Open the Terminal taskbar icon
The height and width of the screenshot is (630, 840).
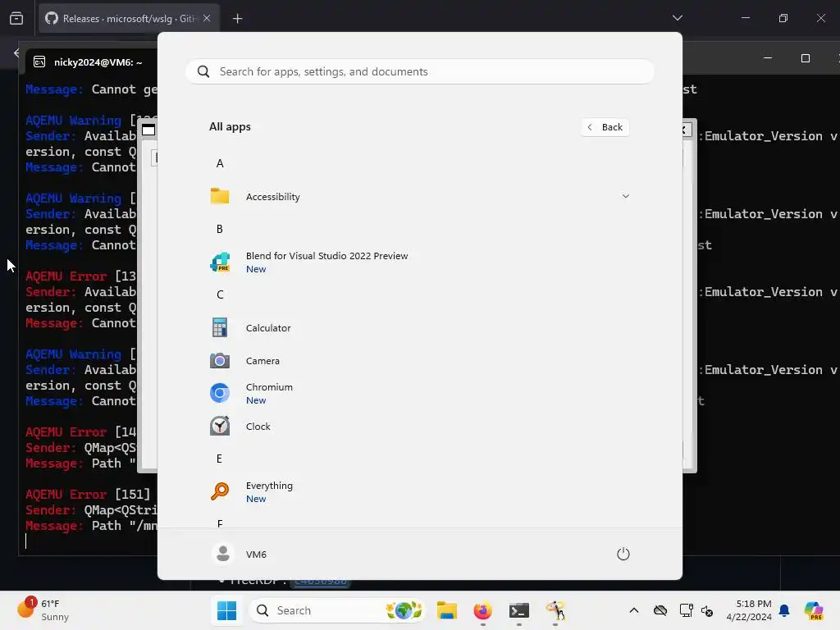[518, 610]
